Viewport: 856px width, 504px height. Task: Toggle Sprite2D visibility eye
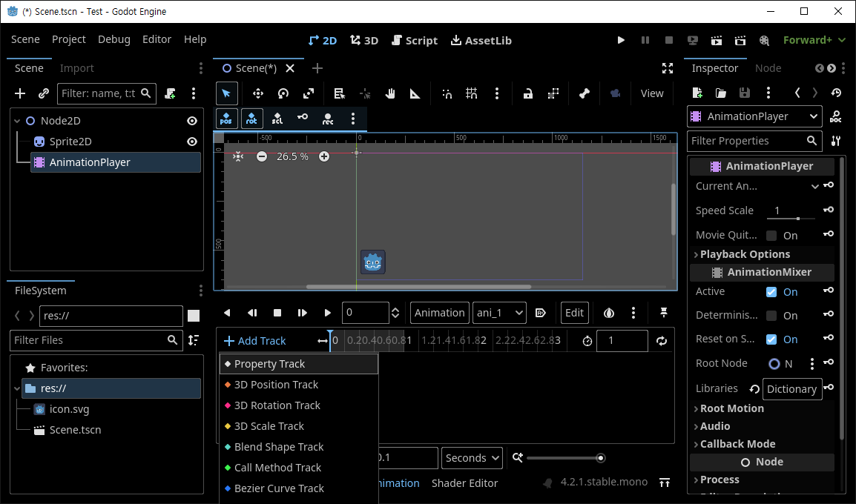point(192,142)
